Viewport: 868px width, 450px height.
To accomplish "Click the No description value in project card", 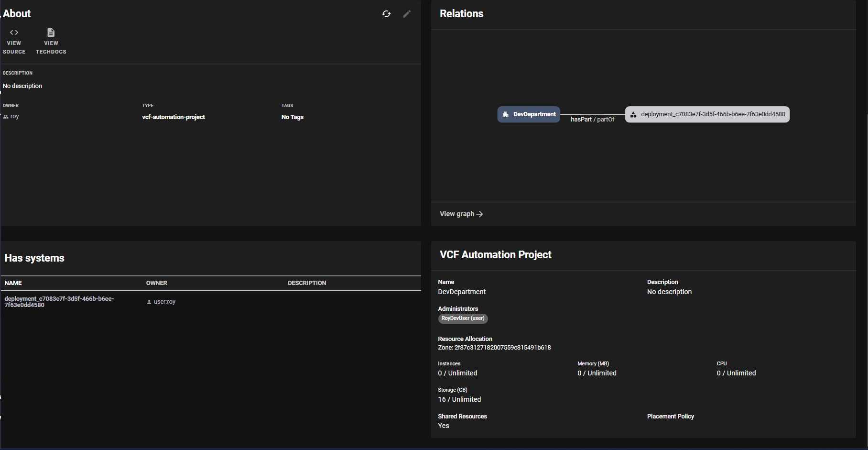I will coord(669,292).
